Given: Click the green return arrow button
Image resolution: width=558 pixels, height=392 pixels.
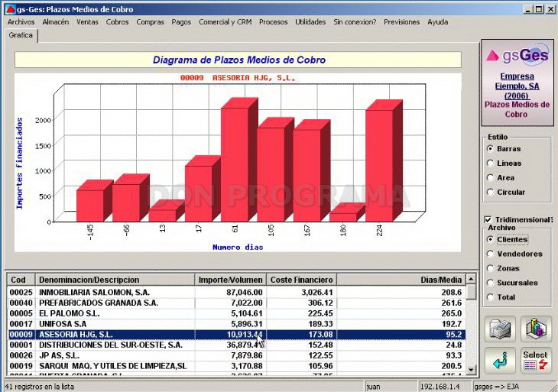Looking at the screenshot, I should [500, 361].
